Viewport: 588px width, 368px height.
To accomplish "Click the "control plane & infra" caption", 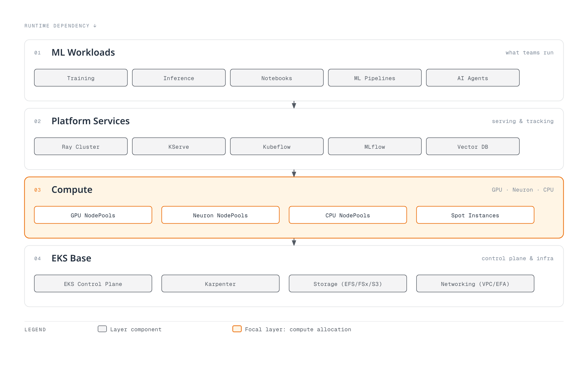I will [517, 258].
